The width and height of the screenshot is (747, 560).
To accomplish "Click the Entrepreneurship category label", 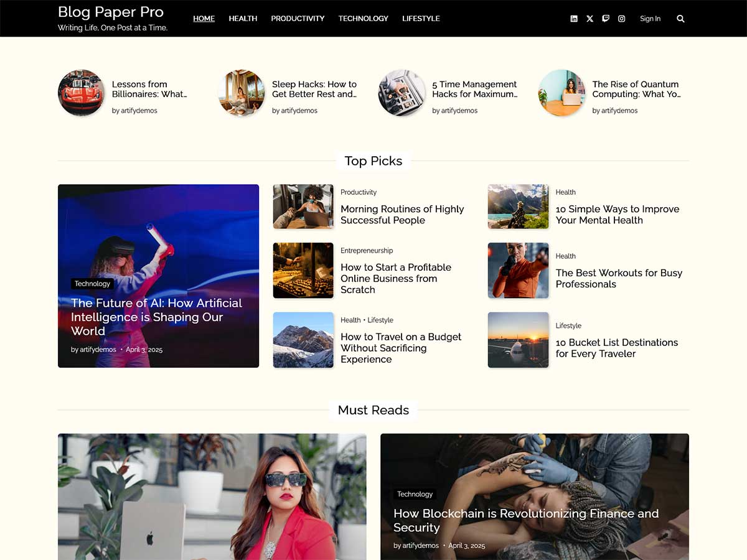I will point(367,251).
